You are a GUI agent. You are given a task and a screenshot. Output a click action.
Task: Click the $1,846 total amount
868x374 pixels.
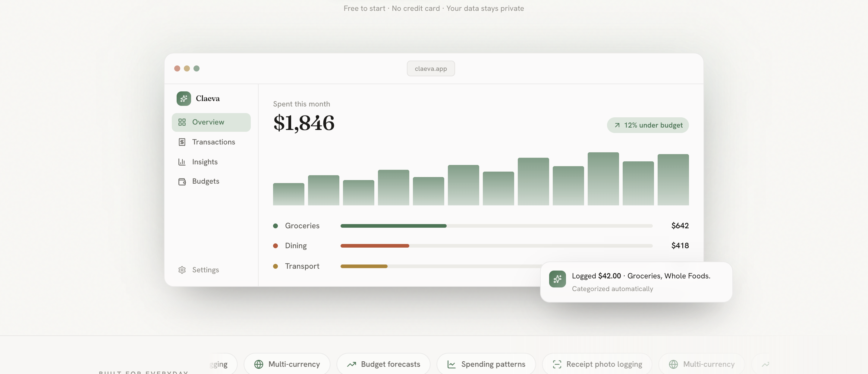click(x=303, y=123)
